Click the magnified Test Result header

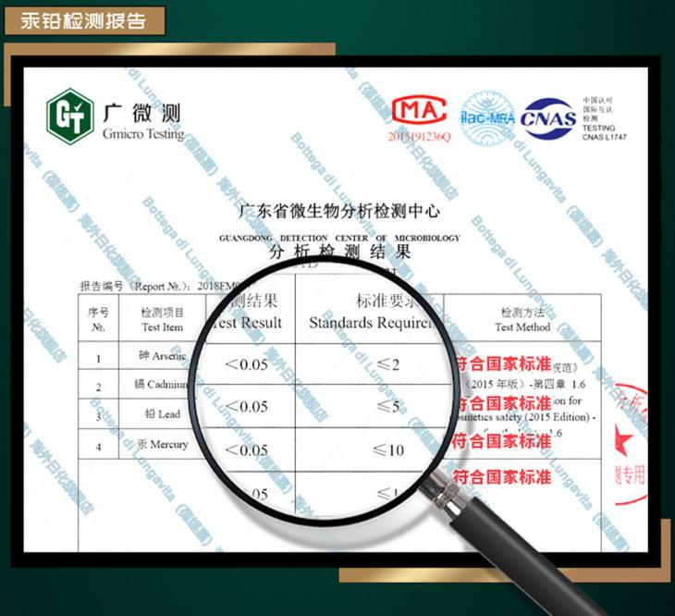250,312
